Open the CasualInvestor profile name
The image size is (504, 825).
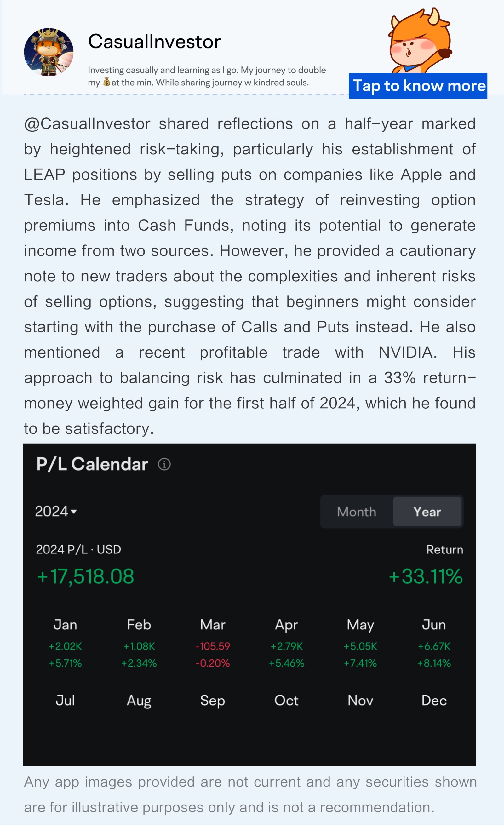pyautogui.click(x=154, y=42)
